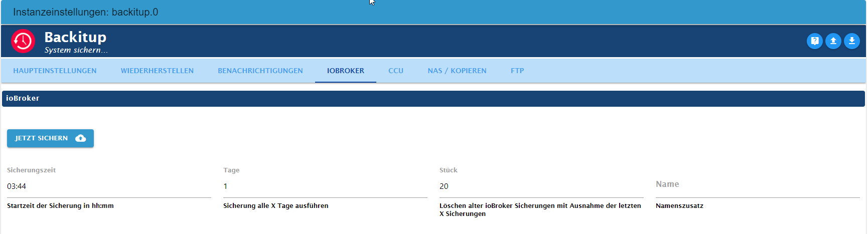This screenshot has height=234, width=868.
Task: Click 'Instanzeinstellungen: backitup.0' title
Action: point(85,12)
